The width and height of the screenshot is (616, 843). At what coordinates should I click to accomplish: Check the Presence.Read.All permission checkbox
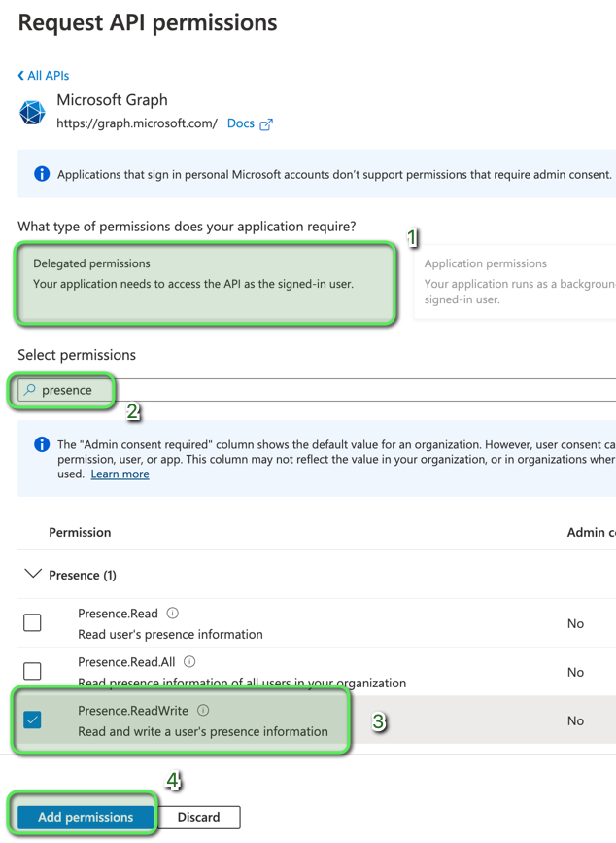point(32,671)
